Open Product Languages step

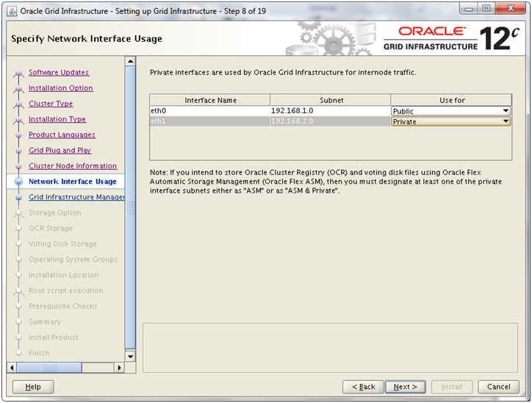click(62, 135)
